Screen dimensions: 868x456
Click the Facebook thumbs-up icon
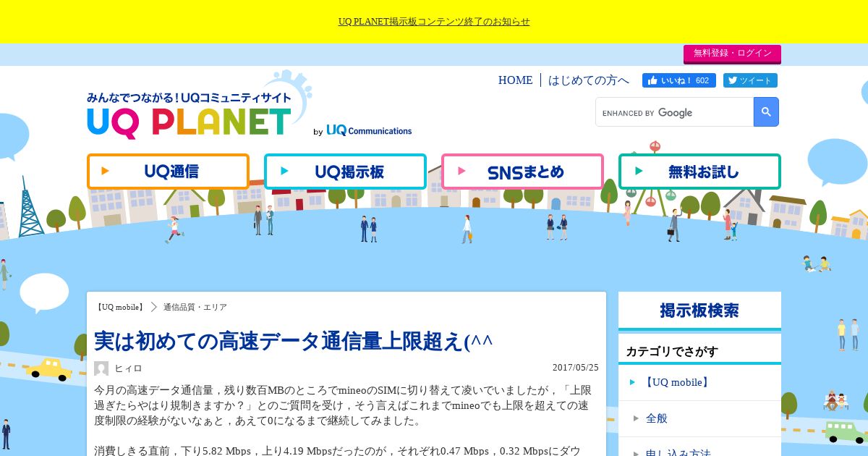(x=652, y=80)
